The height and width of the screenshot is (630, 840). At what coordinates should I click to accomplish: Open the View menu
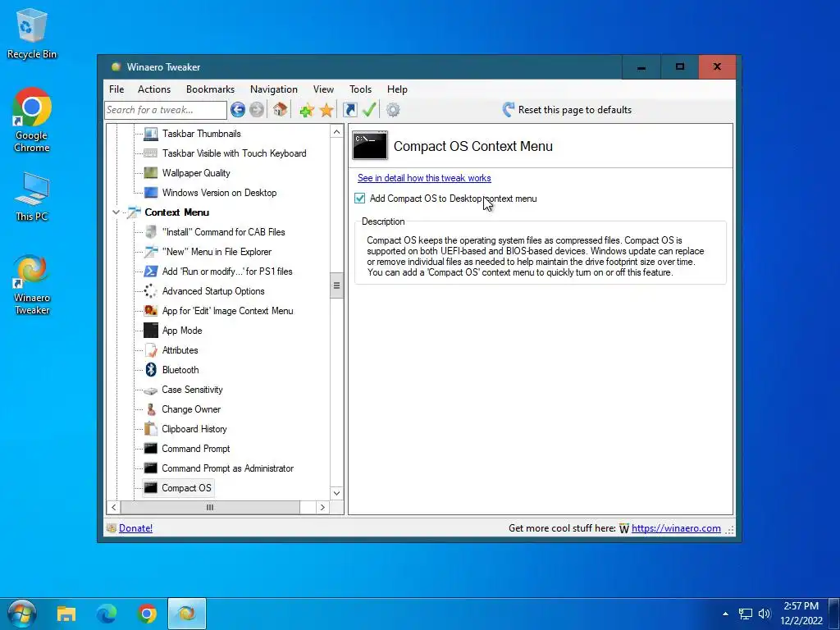click(x=323, y=89)
